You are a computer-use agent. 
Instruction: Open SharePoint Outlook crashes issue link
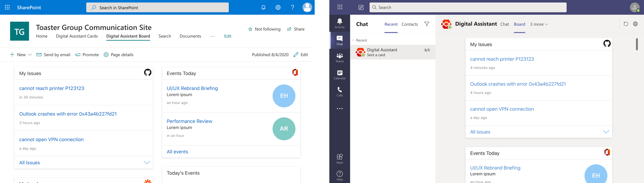(68, 114)
